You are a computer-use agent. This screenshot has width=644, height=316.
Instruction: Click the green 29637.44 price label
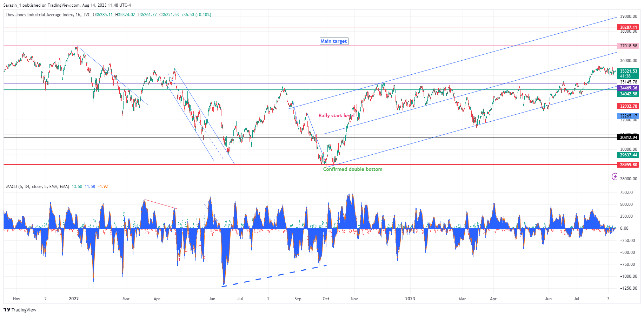(628, 155)
